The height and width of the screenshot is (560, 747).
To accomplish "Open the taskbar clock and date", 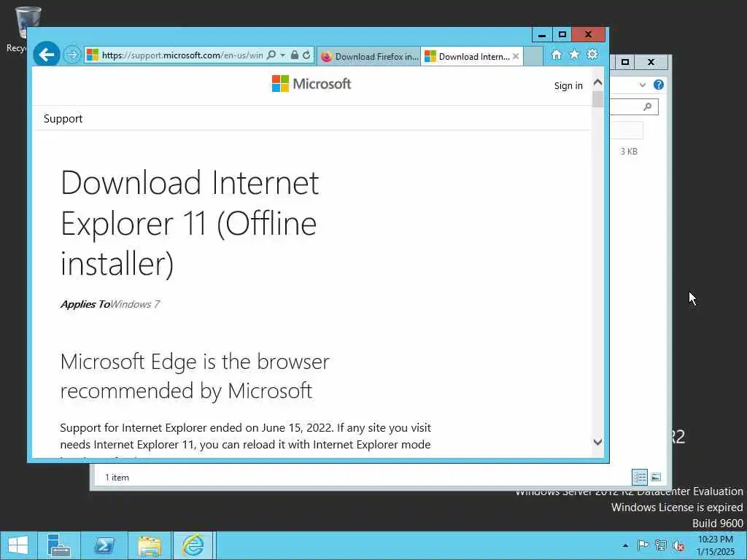I will tap(715, 545).
